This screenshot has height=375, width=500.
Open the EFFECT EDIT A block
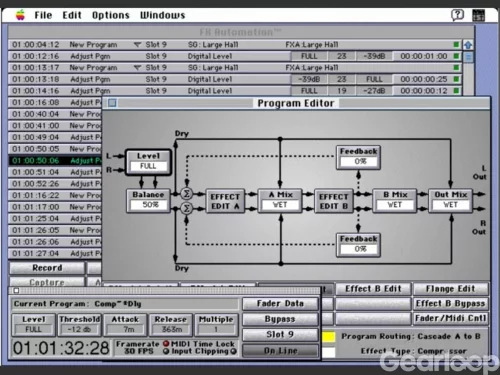coord(225,201)
